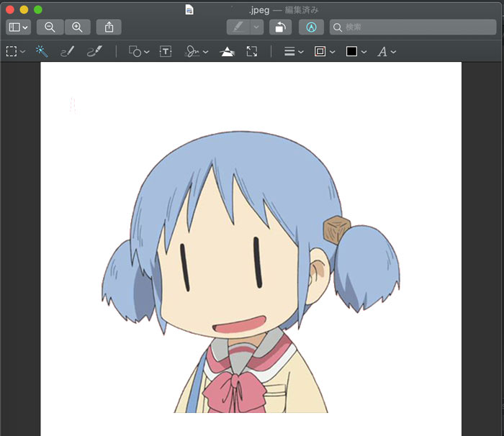Screen dimensions: 504x436
Task: Zoom out with the minus magnifier
Action: point(50,27)
